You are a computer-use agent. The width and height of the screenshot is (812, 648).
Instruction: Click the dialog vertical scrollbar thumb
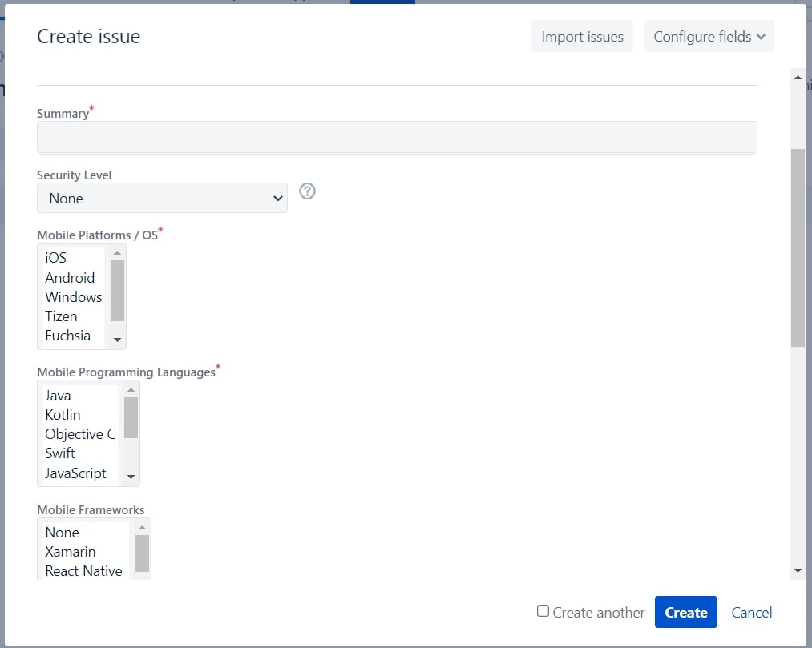click(798, 248)
